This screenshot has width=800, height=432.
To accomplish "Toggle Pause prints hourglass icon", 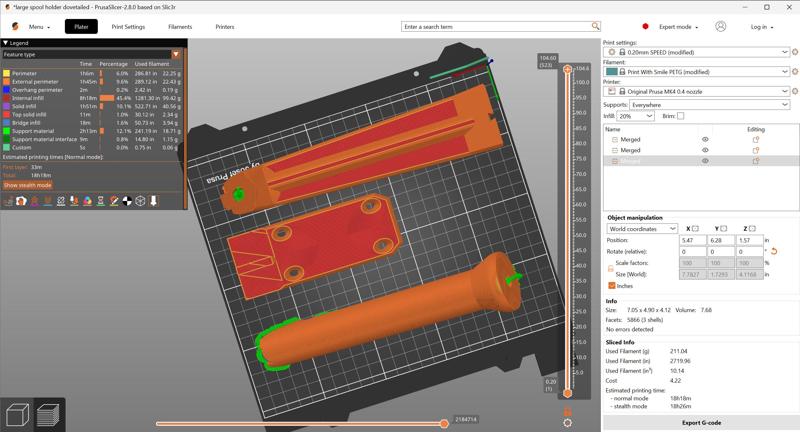I will click(x=101, y=201).
